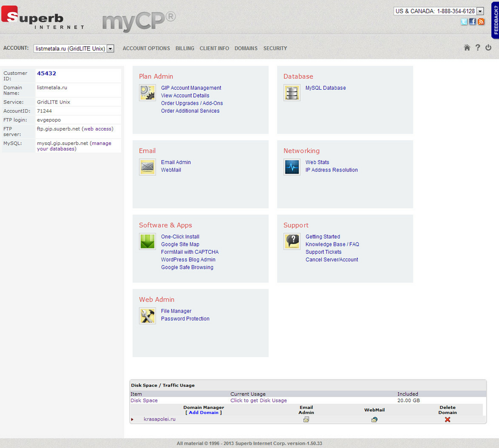Screen dimensions: 499x448
Task: Open Email Admin link in Email panel
Action: tap(176, 162)
